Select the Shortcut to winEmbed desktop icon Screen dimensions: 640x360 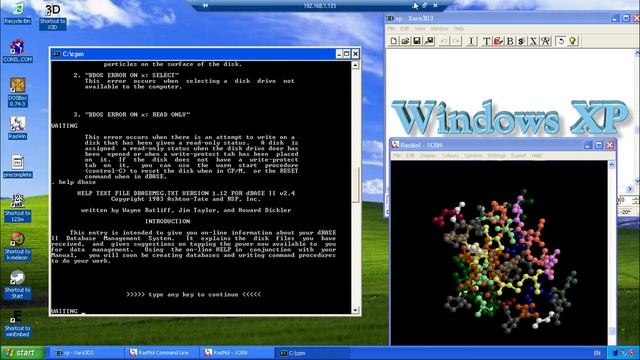[17, 323]
